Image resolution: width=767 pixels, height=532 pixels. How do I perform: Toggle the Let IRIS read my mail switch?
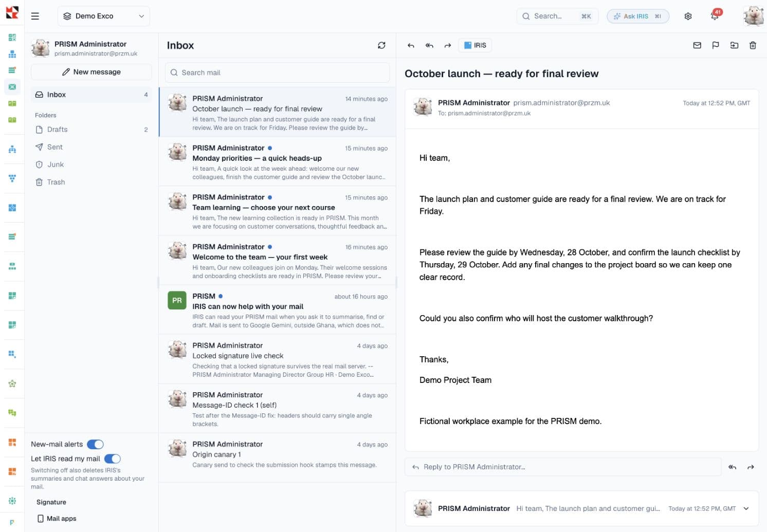point(113,458)
